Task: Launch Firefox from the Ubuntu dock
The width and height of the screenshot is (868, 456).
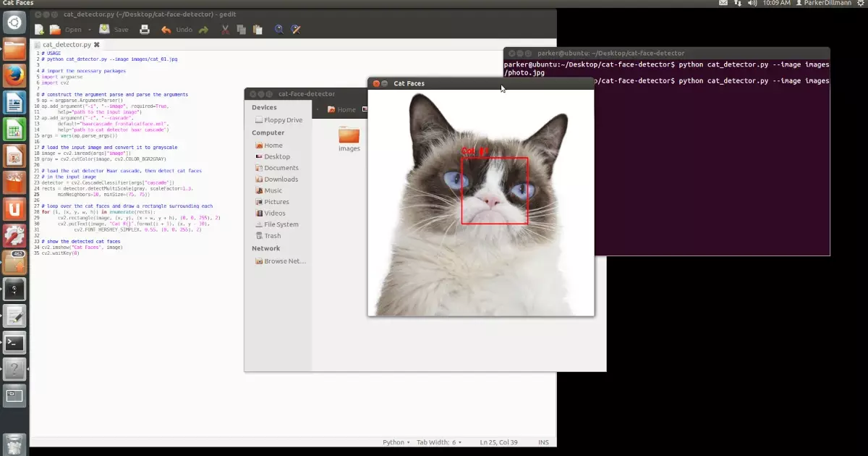Action: click(x=14, y=77)
